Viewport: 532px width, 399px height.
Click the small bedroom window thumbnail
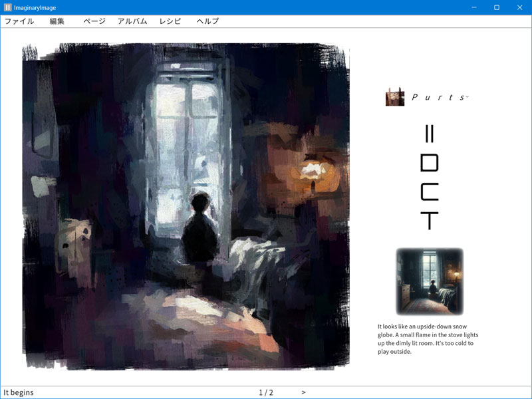tap(429, 281)
